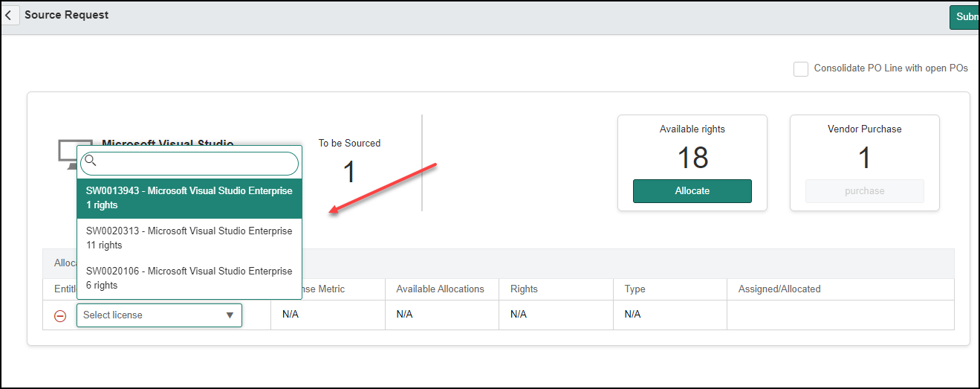The height and width of the screenshot is (389, 980).
Task: Click N/A under the Rights column
Action: [x=519, y=315]
